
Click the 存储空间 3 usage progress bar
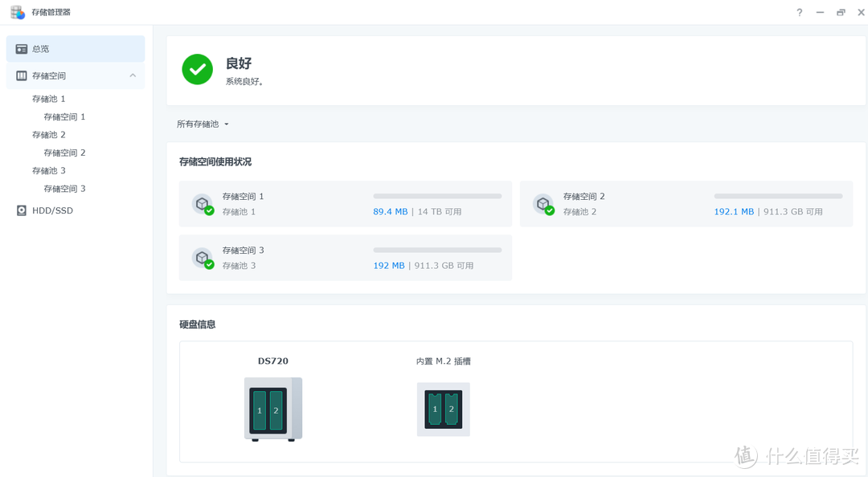click(437, 249)
